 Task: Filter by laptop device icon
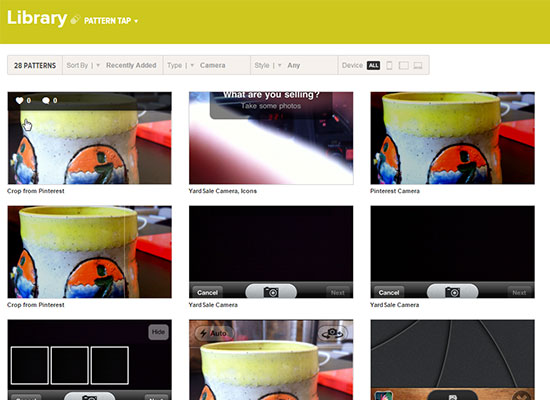click(x=418, y=65)
